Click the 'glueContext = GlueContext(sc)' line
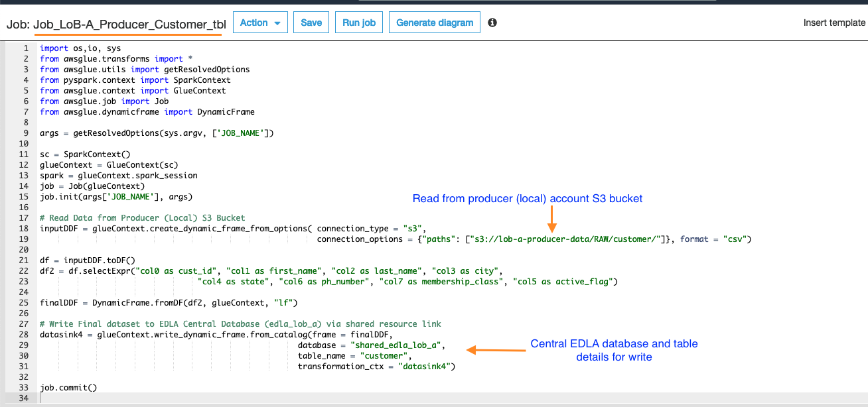Viewport: 868px width, 407px height. tap(109, 165)
